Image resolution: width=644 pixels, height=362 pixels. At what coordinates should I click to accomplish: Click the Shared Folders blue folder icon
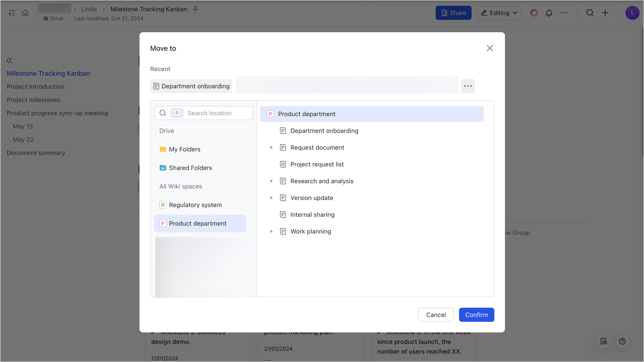(x=163, y=168)
